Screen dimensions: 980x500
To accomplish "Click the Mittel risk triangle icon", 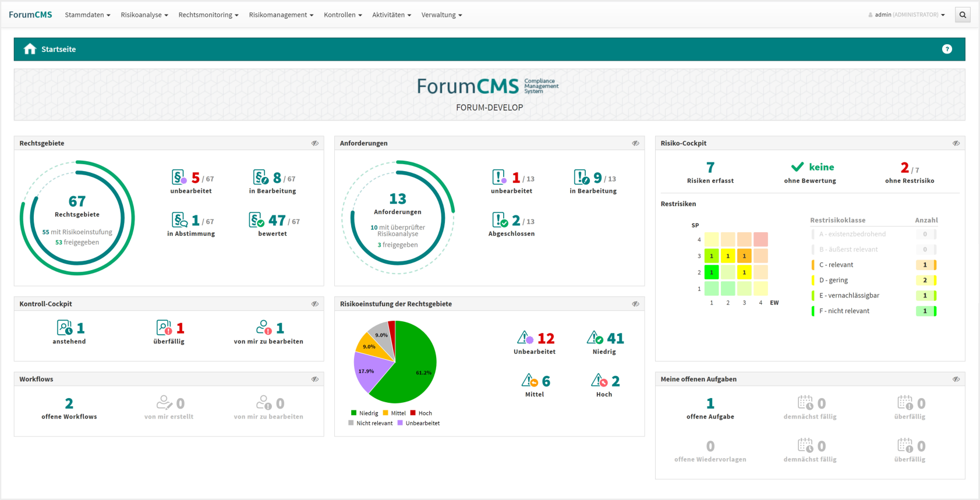I will coord(530,381).
